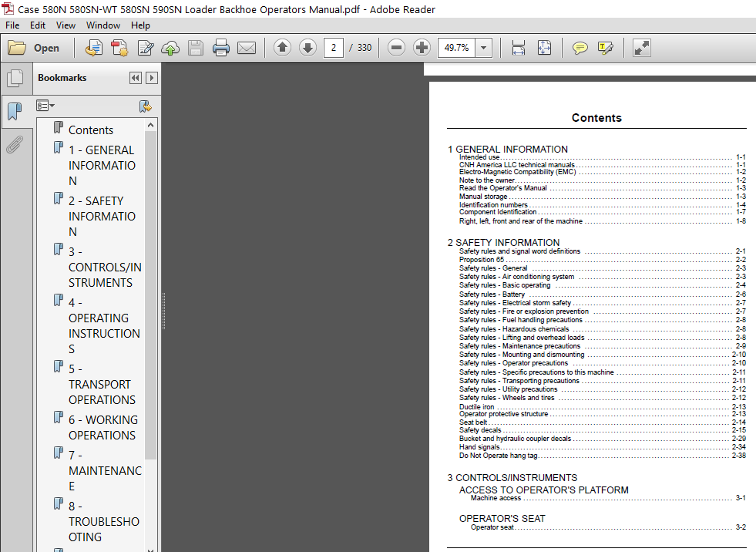Open bookmark 4 - OPERATING INSTRUCTIONS
Image resolution: width=756 pixels, height=552 pixels.
coord(104,325)
